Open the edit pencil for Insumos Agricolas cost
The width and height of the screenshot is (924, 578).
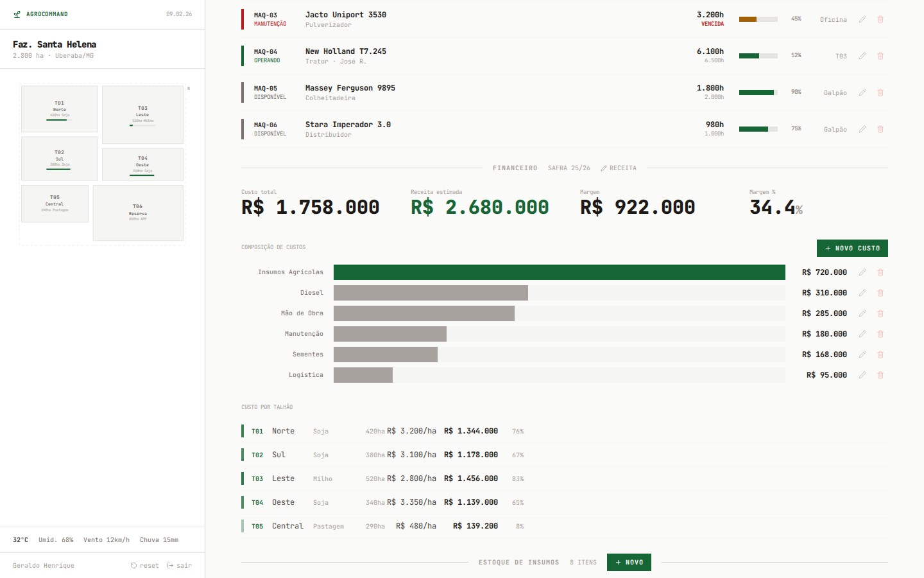point(862,272)
